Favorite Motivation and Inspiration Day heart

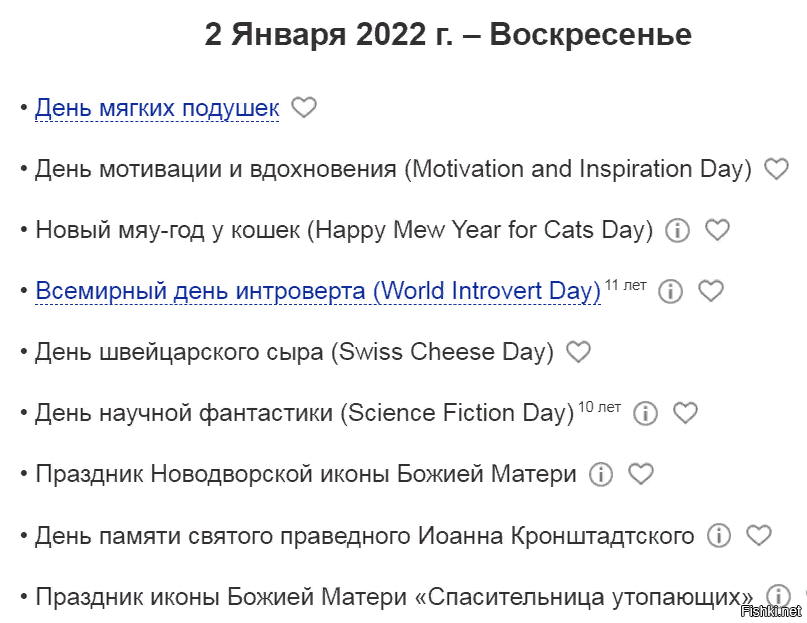(x=776, y=169)
